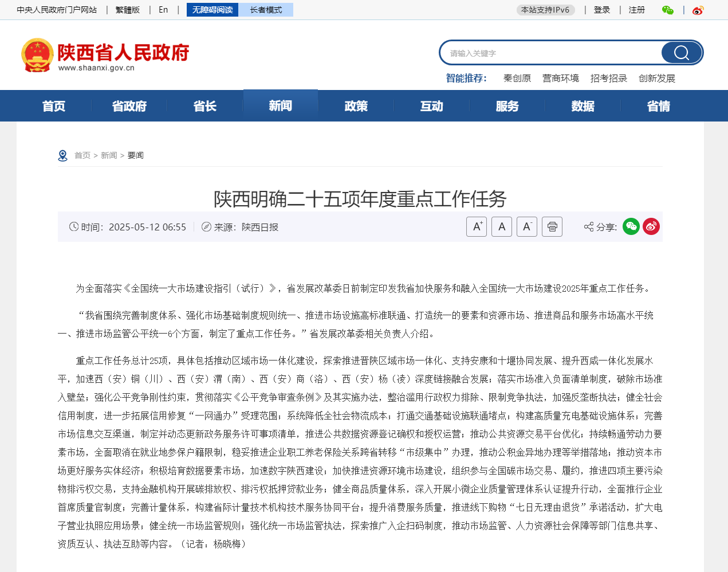Viewport: 728px width, 572px height.
Task: Click source text 陕西日报
Action: point(260,227)
